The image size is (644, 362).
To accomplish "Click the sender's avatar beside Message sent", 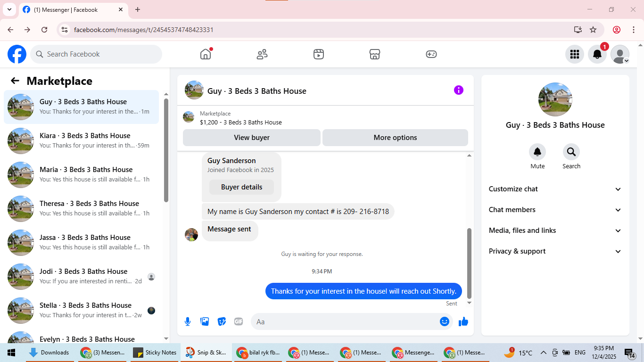I will [191, 235].
